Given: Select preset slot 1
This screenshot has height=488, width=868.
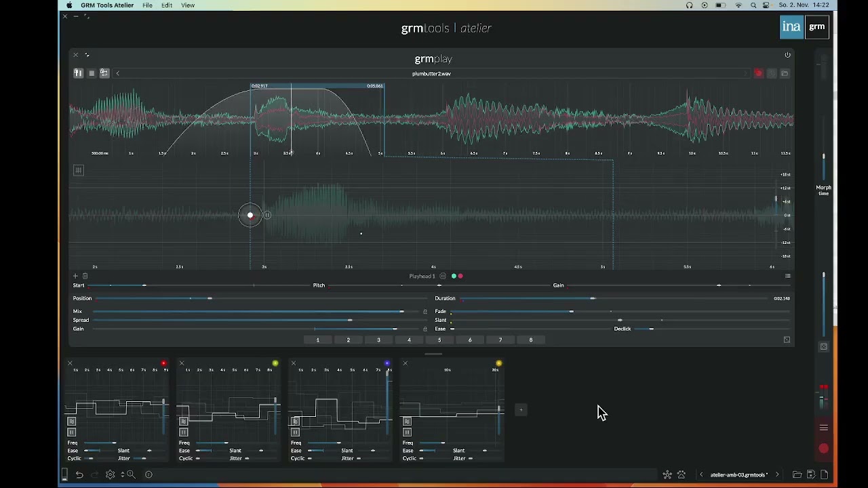Looking at the screenshot, I should [318, 340].
